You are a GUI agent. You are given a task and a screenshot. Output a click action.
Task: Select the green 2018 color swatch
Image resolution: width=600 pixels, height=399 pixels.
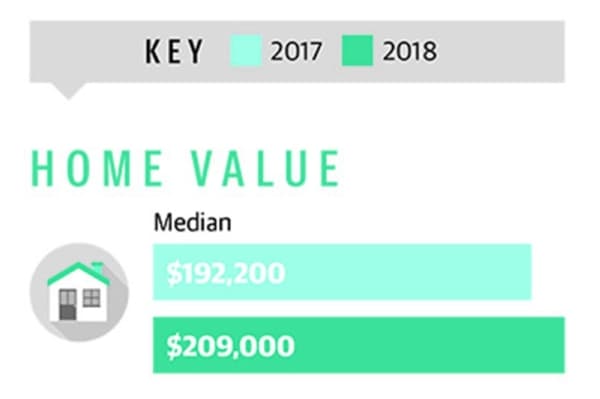pyautogui.click(x=357, y=50)
